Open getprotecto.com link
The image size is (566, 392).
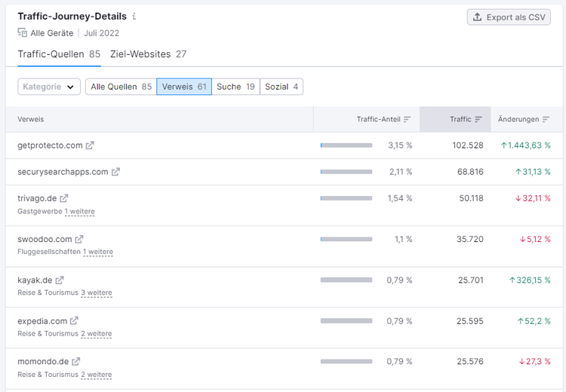50,145
